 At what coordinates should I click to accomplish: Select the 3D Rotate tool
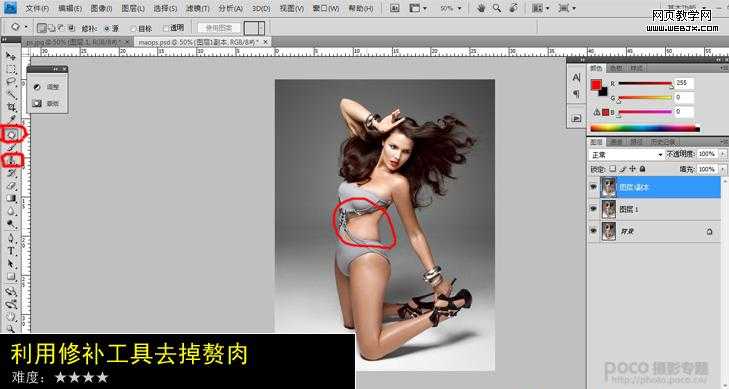11,292
